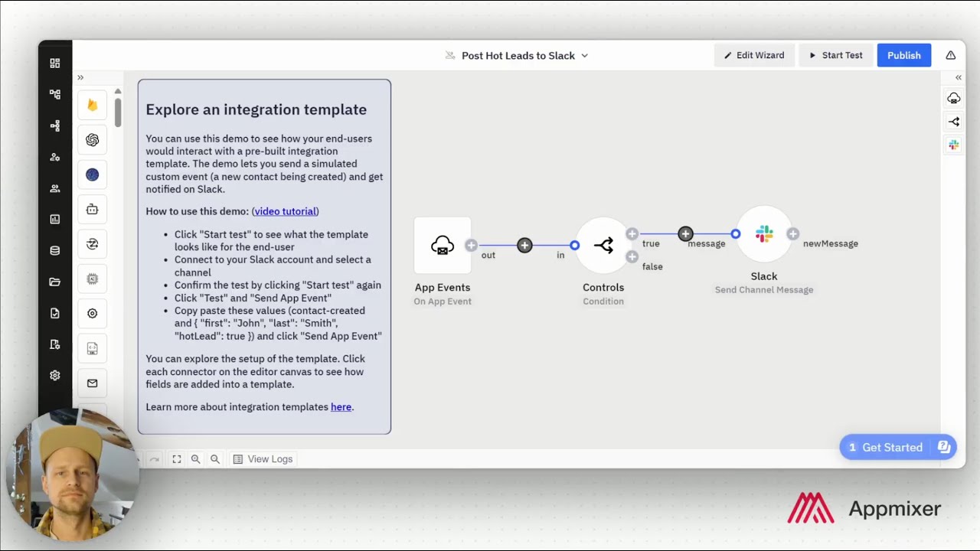The height and width of the screenshot is (551, 980).
Task: Click the 'newMessage' port label
Action: [831, 243]
